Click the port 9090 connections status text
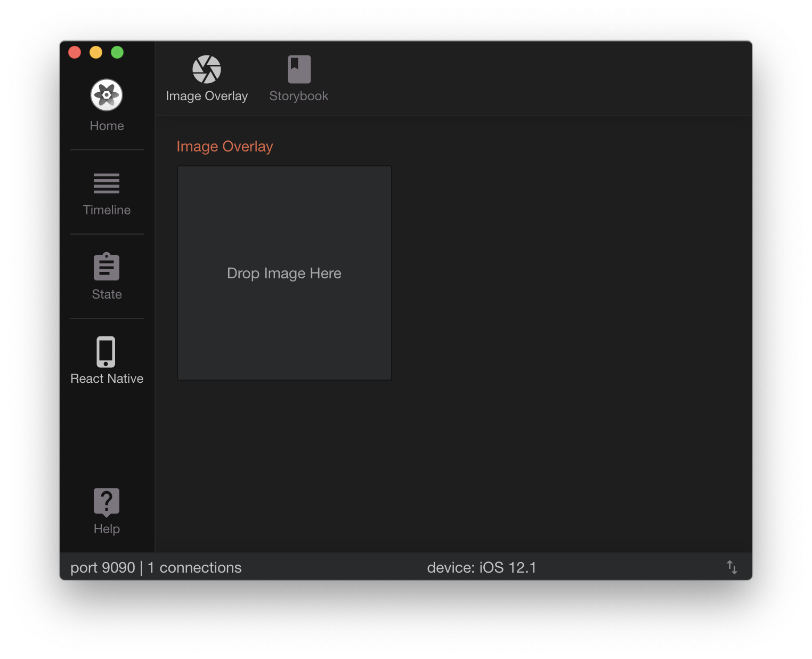This screenshot has width=812, height=659. point(156,567)
